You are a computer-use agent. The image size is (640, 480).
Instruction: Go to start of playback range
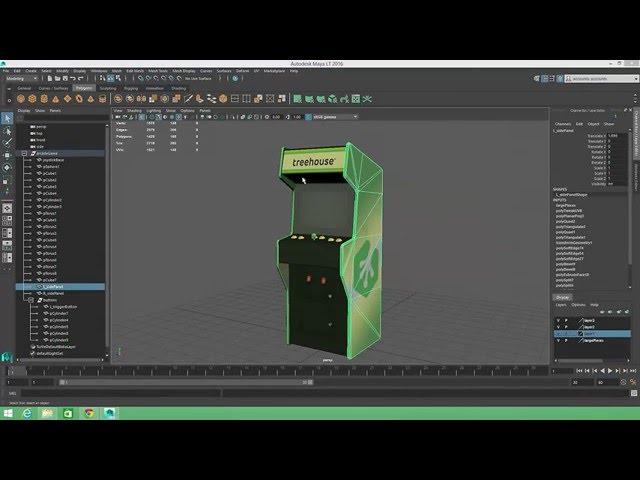coord(580,371)
